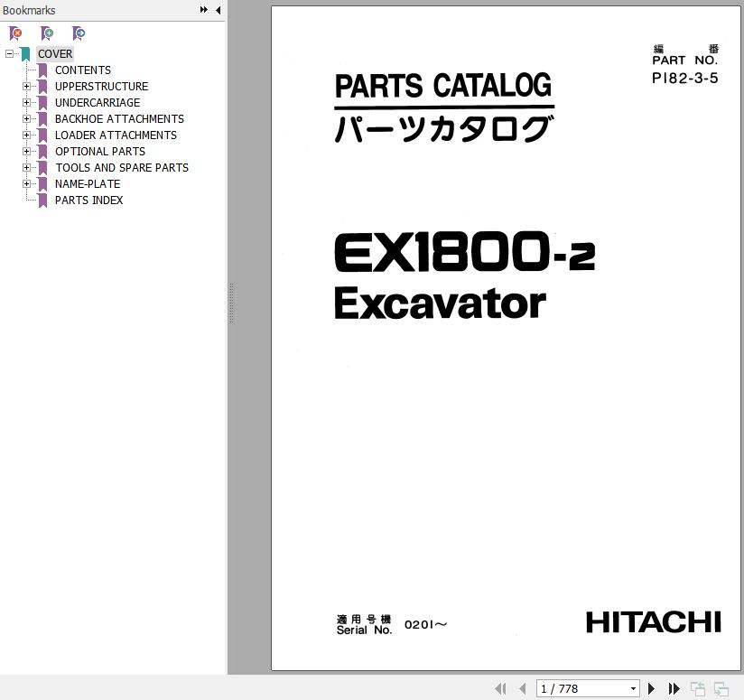744x700 pixels.
Task: Expand the BACKHOE ATTACHMENTS bookmark
Action: (26, 118)
